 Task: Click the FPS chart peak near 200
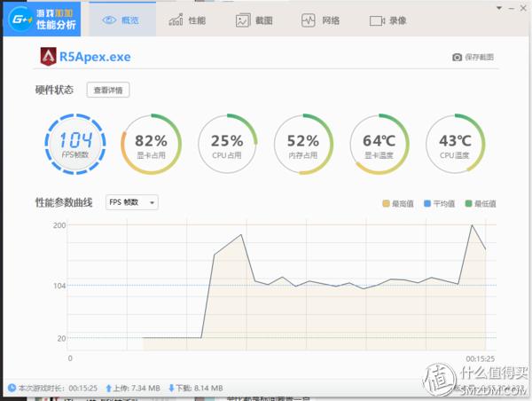click(472, 224)
